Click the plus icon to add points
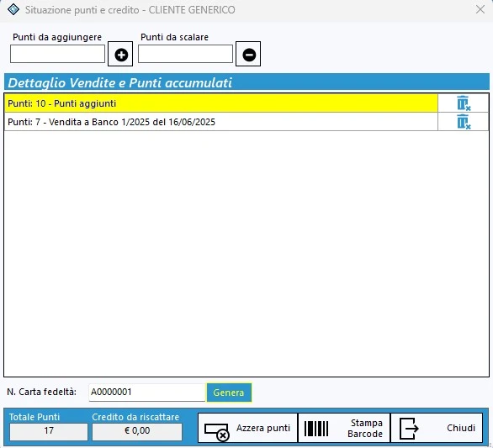 (120, 54)
